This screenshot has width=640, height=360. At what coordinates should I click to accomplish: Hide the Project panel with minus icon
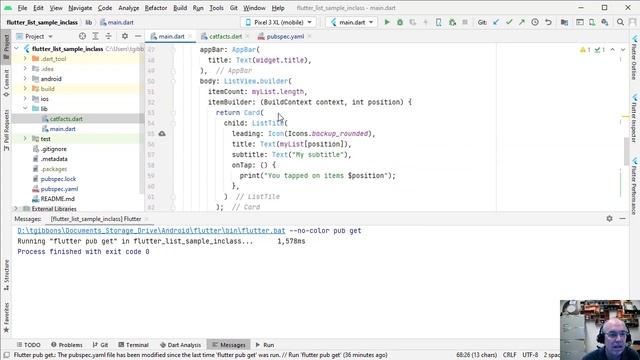click(x=138, y=36)
